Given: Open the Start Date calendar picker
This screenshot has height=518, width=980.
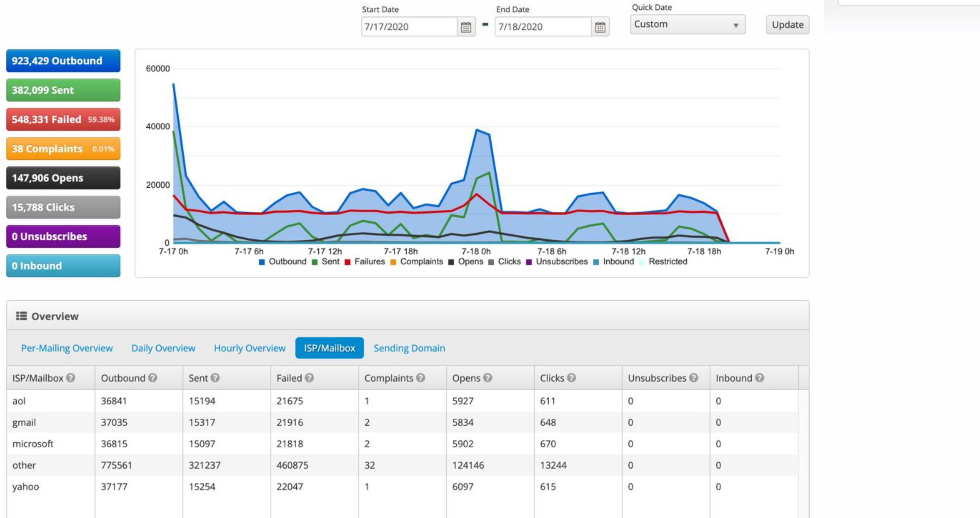Looking at the screenshot, I should tap(466, 27).
